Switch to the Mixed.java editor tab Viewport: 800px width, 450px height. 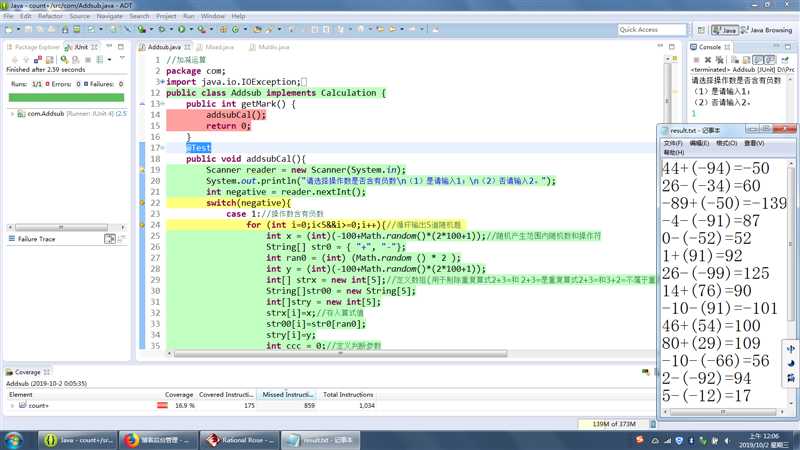tap(215, 47)
